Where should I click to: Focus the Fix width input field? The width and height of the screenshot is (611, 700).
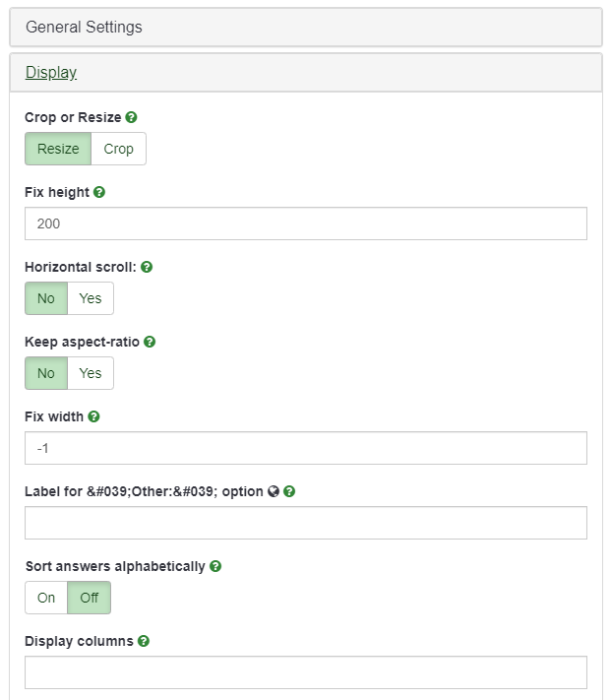(305, 448)
